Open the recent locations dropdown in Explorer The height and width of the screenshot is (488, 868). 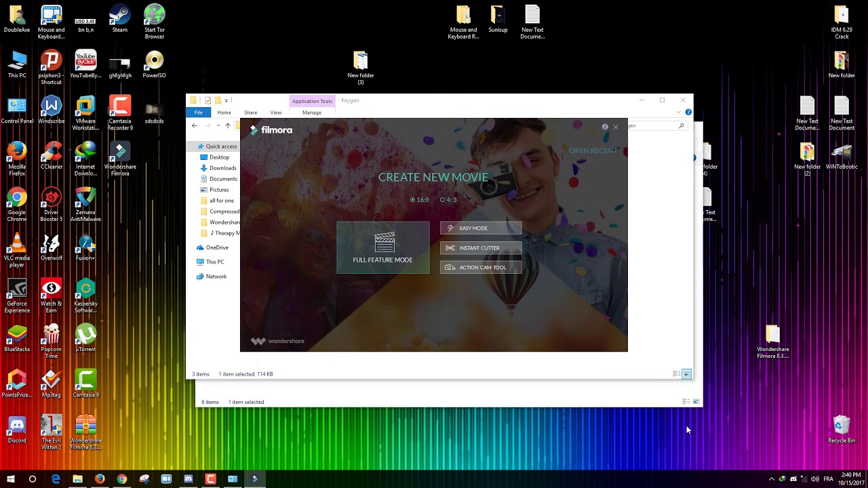click(x=218, y=125)
